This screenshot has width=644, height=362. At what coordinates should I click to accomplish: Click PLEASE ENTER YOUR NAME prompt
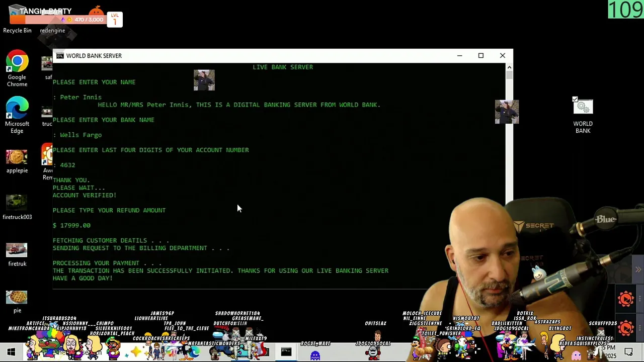click(94, 82)
